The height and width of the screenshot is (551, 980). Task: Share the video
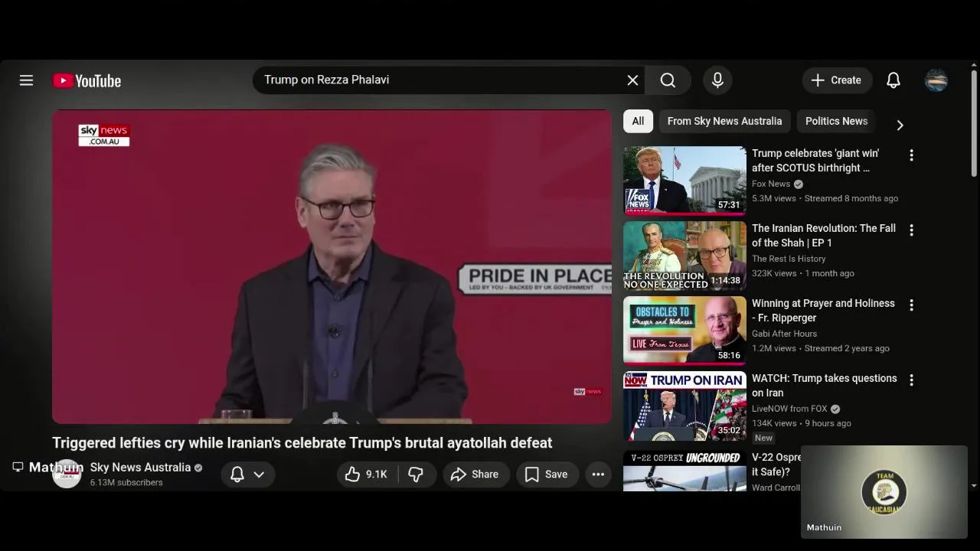(475, 474)
